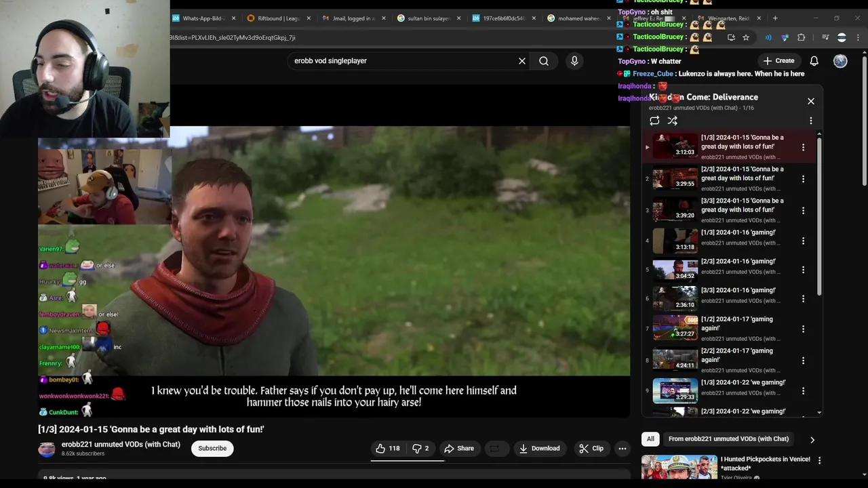
Task: Click the browser address bar URL
Action: coord(233,37)
